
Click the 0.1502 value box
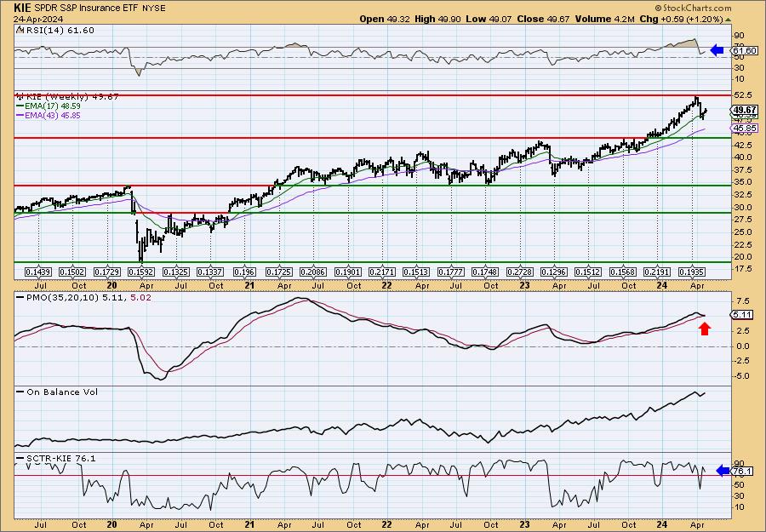(72, 272)
